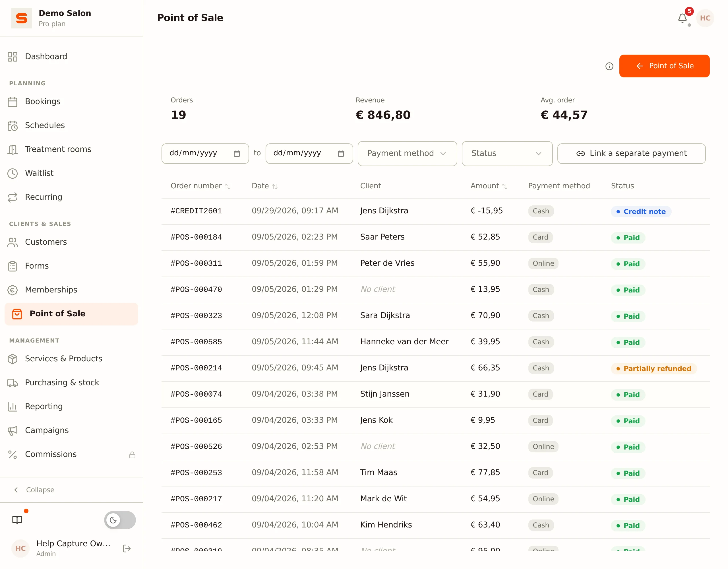Screen dimensions: 728x569
Task: Open Purchasing & stock
Action: [71, 383]
